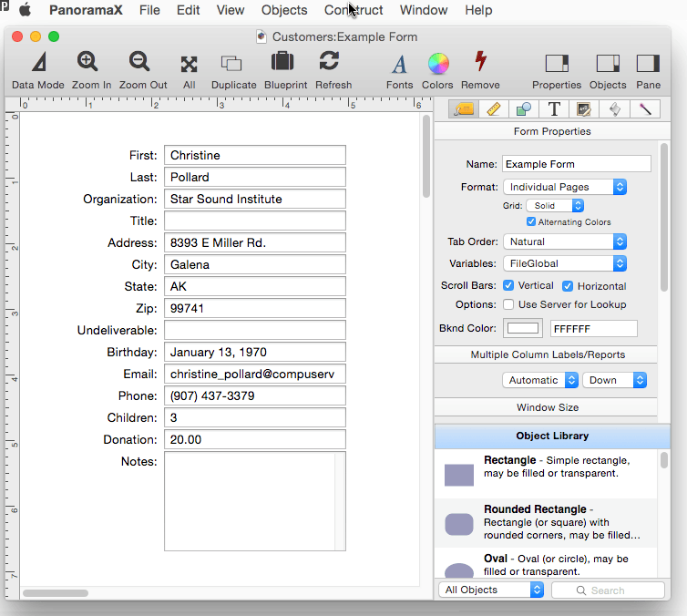Open the Help menu
687x616 pixels.
pyautogui.click(x=478, y=10)
